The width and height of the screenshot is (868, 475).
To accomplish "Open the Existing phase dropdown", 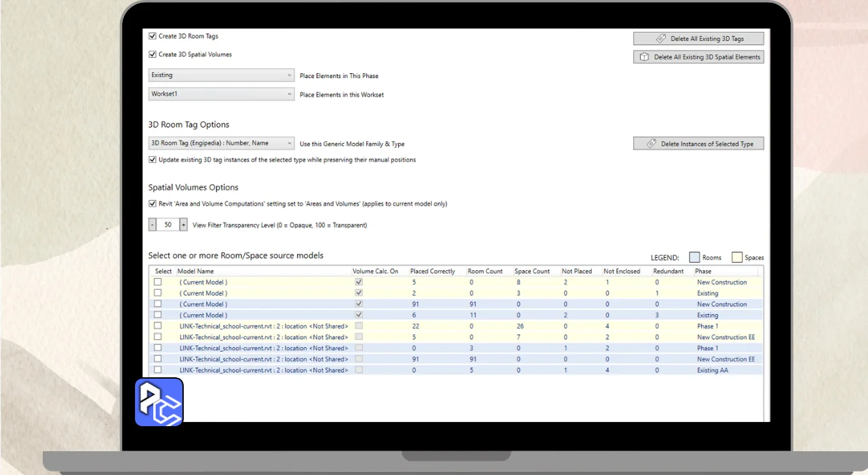I will pyautogui.click(x=221, y=75).
